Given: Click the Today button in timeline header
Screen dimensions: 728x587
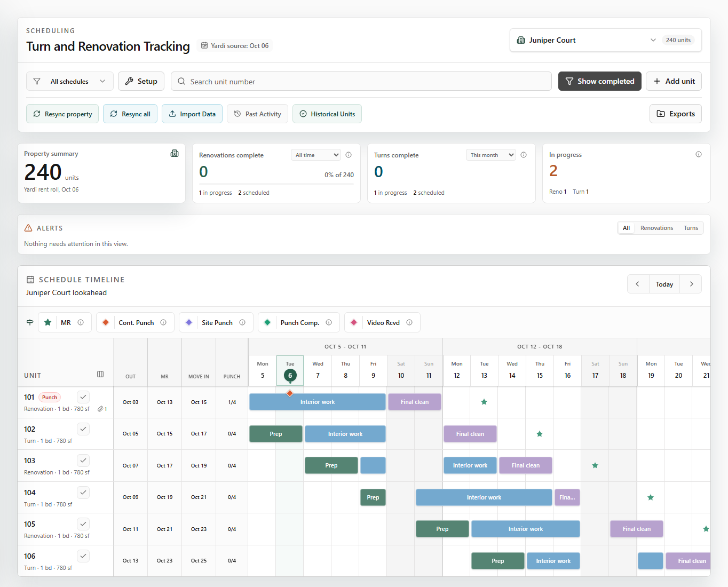Looking at the screenshot, I should pos(664,284).
